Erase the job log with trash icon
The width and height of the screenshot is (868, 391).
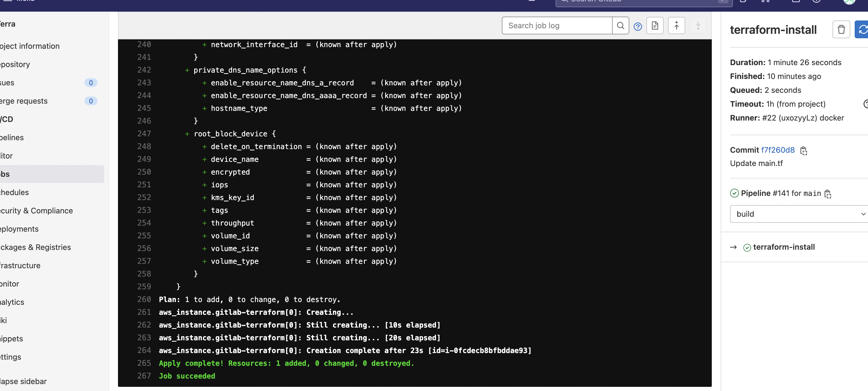click(x=841, y=29)
